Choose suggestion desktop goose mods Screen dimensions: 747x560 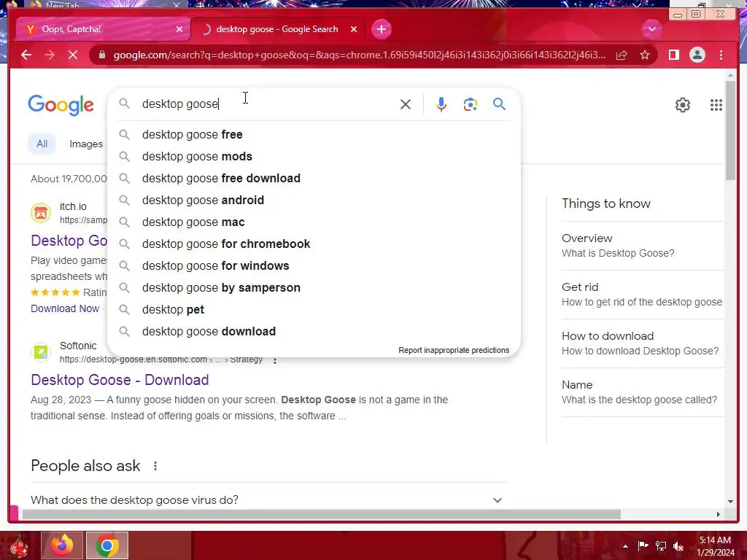(x=314, y=157)
